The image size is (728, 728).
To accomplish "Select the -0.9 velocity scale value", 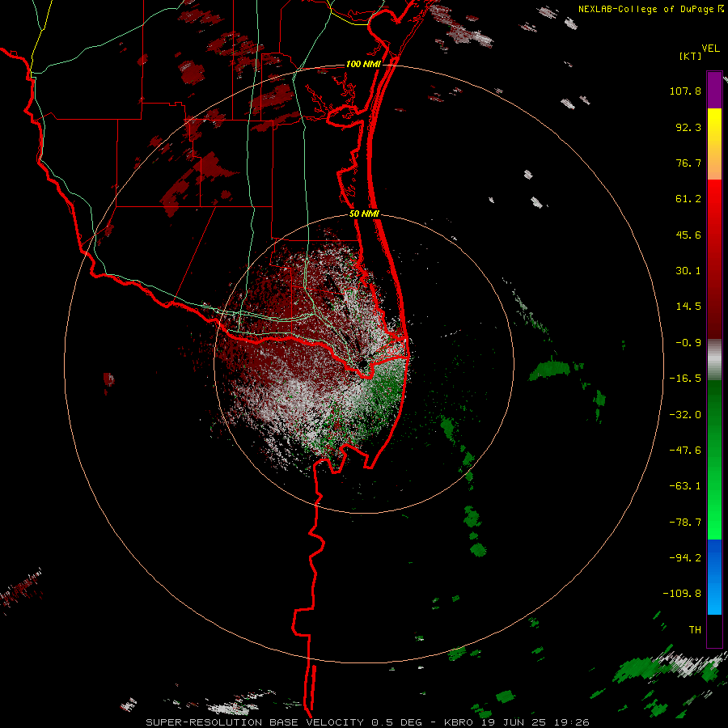I will click(688, 343).
